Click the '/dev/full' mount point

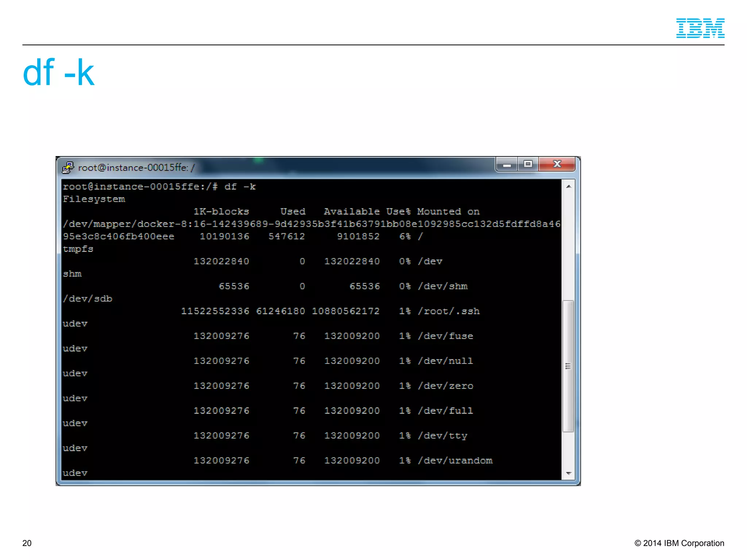pos(445,411)
